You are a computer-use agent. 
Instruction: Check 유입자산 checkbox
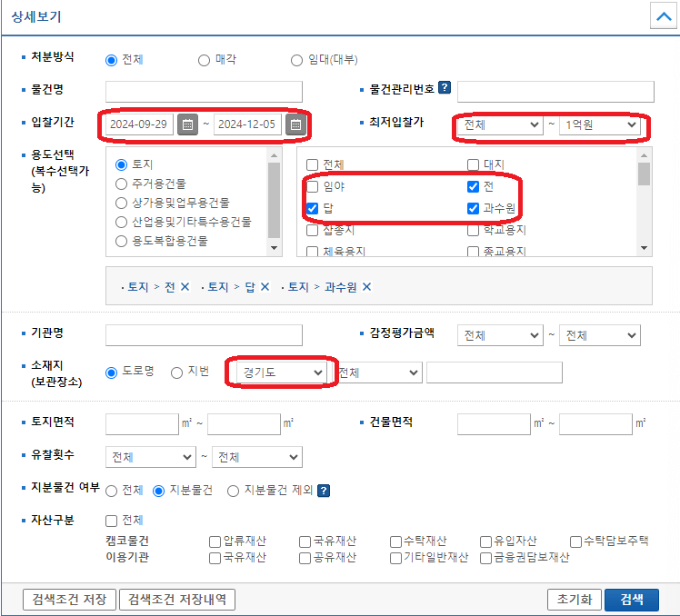coord(485,541)
